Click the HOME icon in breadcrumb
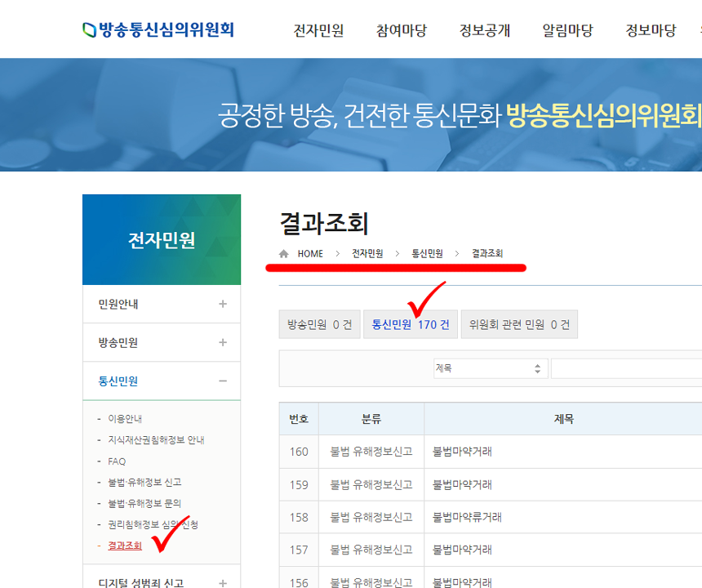The image size is (702, 588). [x=284, y=254]
